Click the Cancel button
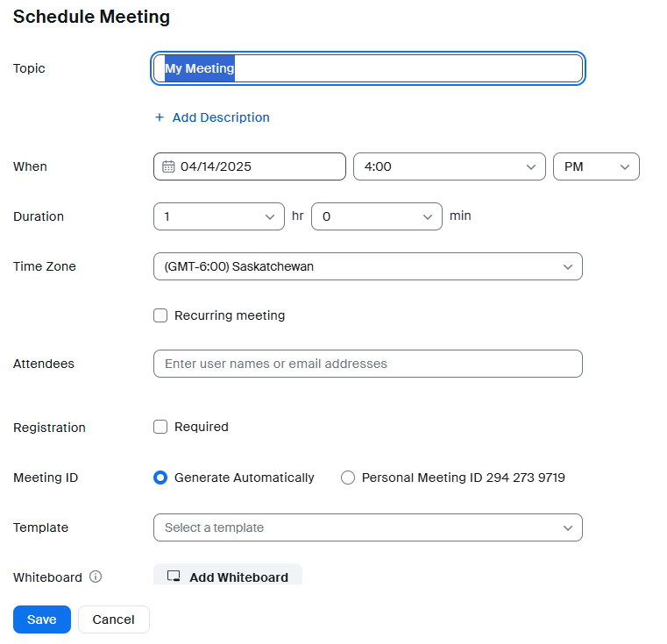 [114, 619]
